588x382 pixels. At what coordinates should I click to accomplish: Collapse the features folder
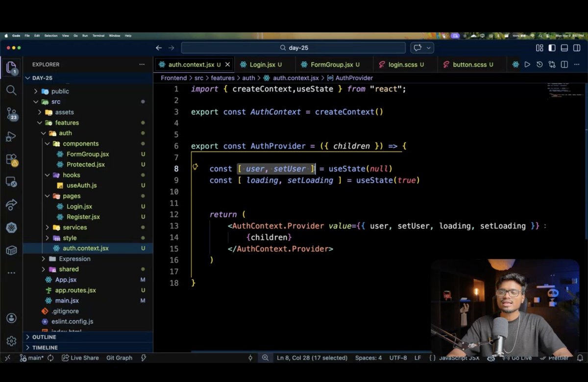[40, 123]
